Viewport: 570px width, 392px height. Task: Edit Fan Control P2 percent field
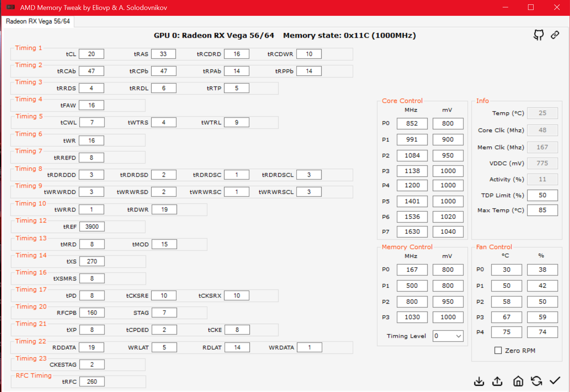pos(542,302)
